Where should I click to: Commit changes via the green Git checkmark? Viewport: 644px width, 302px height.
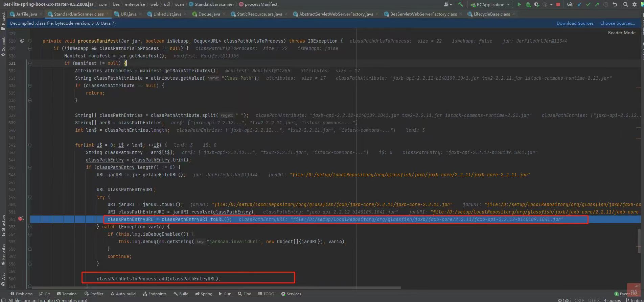pyautogui.click(x=588, y=4)
